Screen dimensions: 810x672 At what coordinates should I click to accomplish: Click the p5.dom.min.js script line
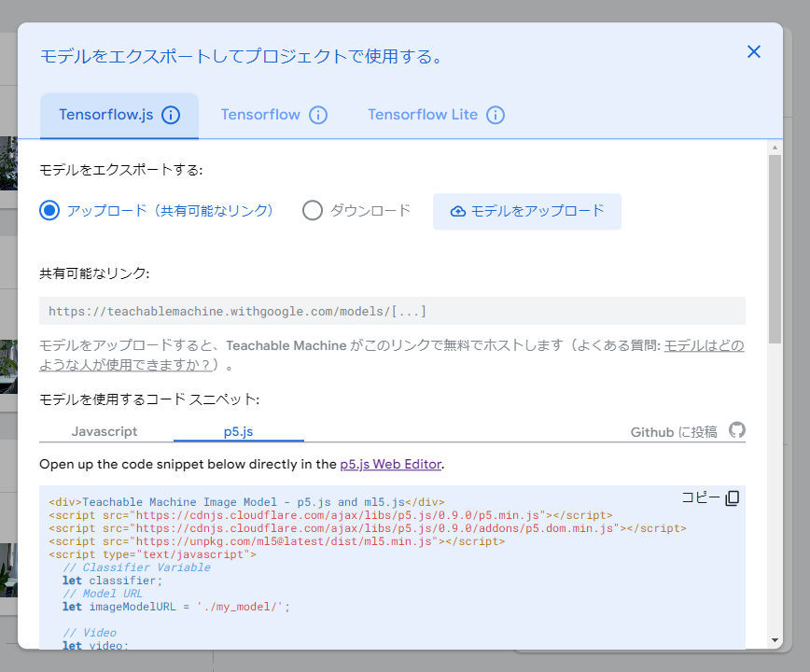(368, 528)
